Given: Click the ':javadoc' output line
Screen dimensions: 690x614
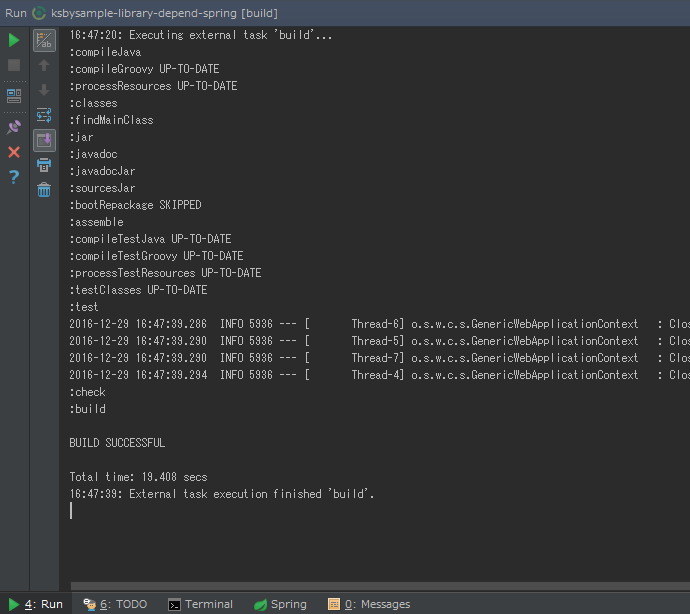Looking at the screenshot, I should [93, 154].
